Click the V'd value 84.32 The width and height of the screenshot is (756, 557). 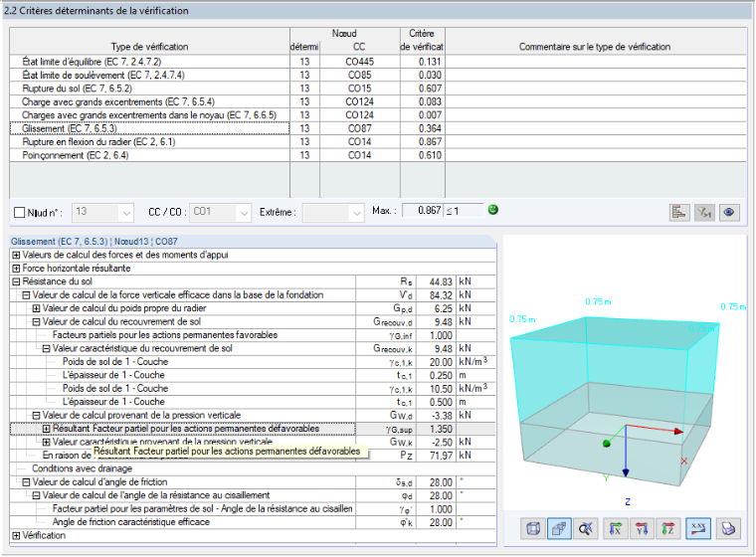coord(437,295)
